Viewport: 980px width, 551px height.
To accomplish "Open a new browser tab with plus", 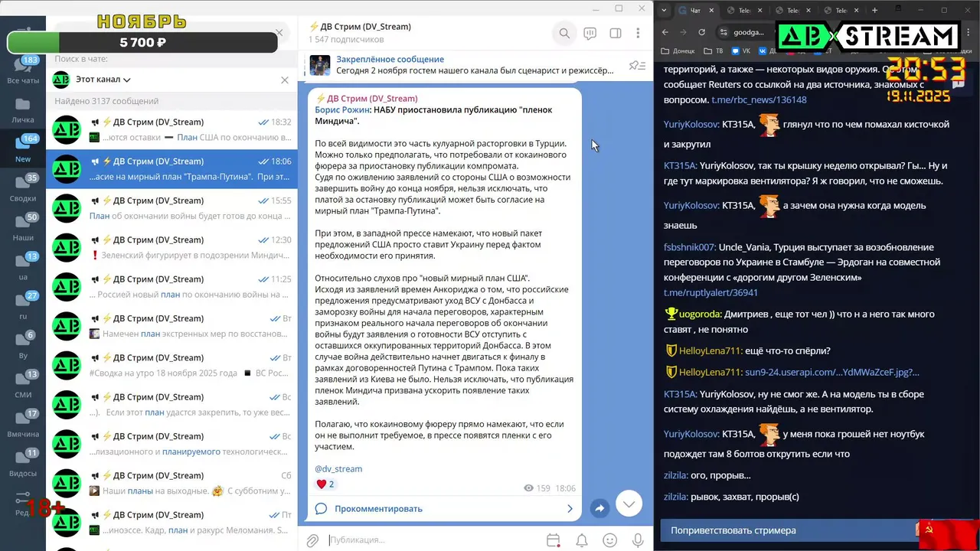I will point(874,10).
